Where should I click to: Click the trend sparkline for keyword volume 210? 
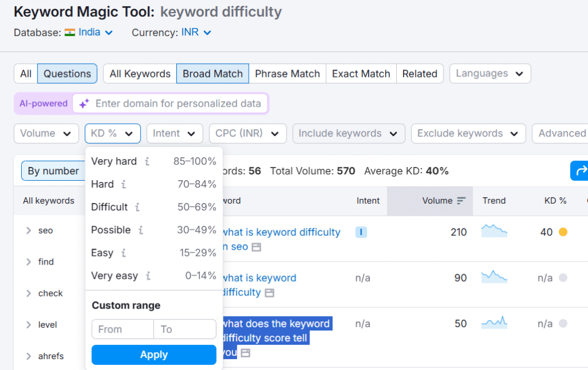tap(494, 230)
